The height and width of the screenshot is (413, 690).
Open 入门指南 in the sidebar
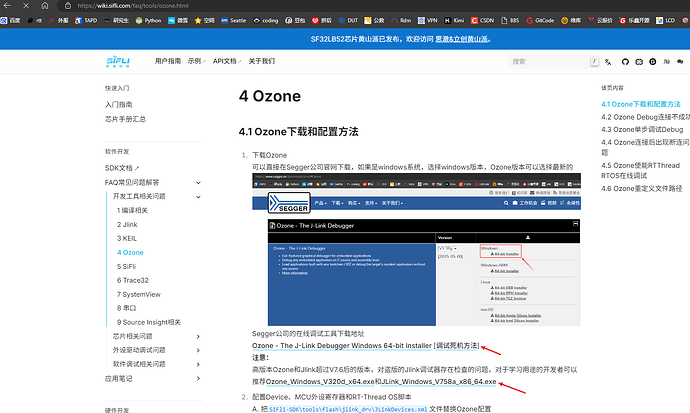[x=118, y=104]
